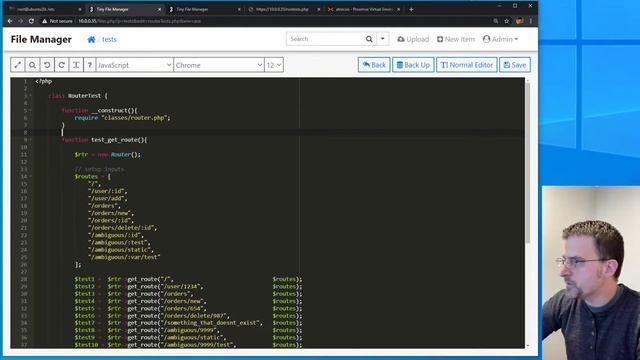The width and height of the screenshot is (640, 360).
Task: Reload the current page
Action: click(31, 21)
